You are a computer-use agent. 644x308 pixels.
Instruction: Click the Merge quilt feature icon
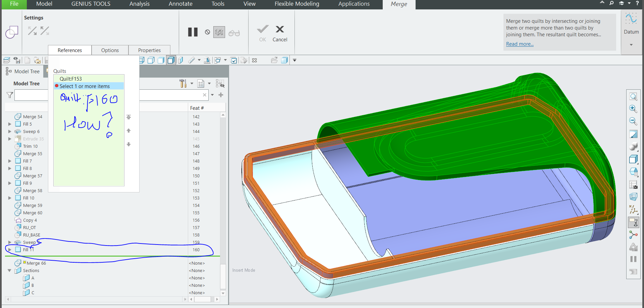pos(12,32)
